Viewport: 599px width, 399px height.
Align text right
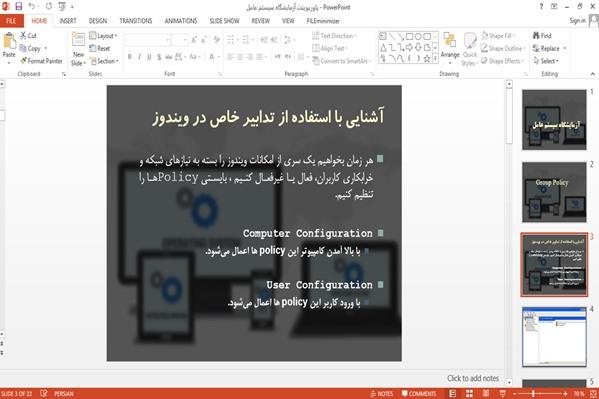tap(250, 57)
